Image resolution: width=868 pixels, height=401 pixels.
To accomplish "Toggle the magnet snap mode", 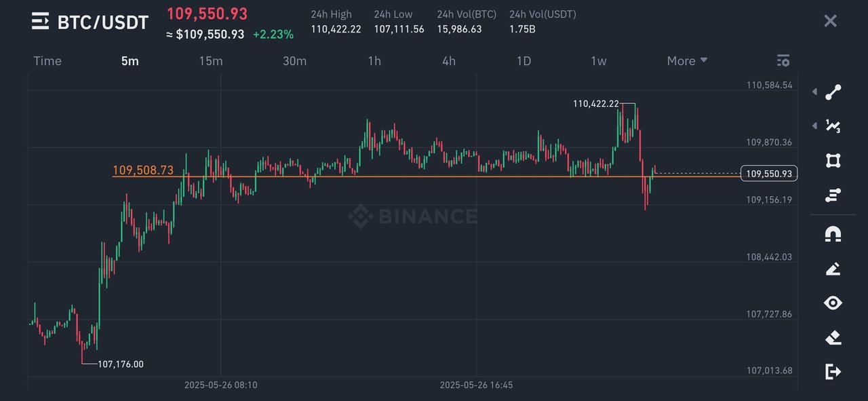I will [x=833, y=235].
